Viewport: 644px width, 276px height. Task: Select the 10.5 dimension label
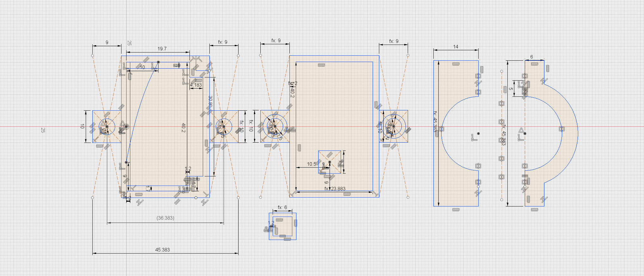tap(312, 164)
